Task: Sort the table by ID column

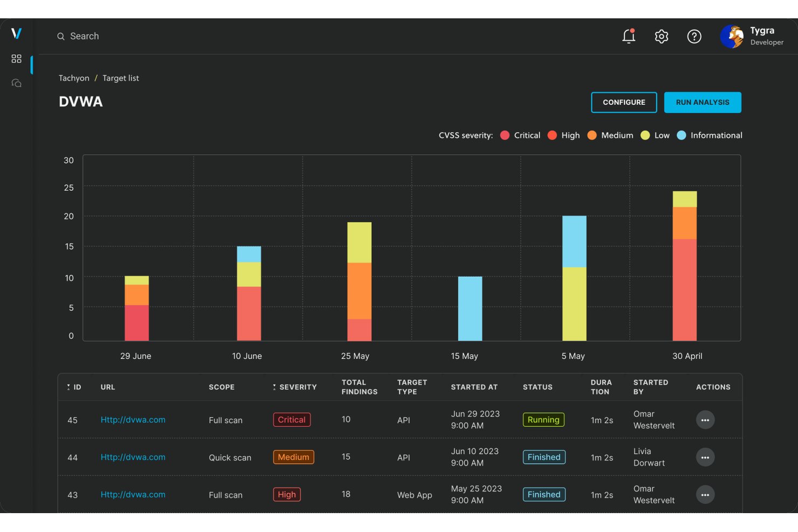Action: tap(74, 387)
